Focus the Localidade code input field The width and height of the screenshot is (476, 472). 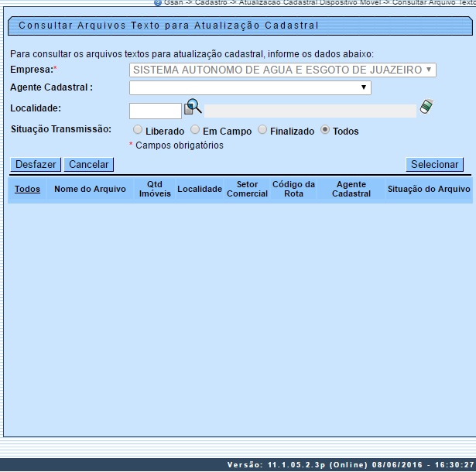point(155,111)
